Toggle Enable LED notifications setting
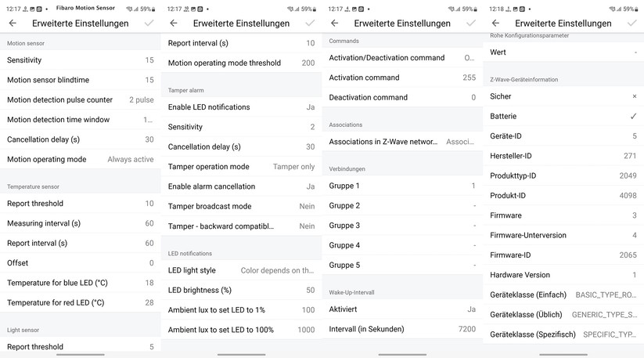This screenshot has height=358, width=644. click(x=310, y=107)
